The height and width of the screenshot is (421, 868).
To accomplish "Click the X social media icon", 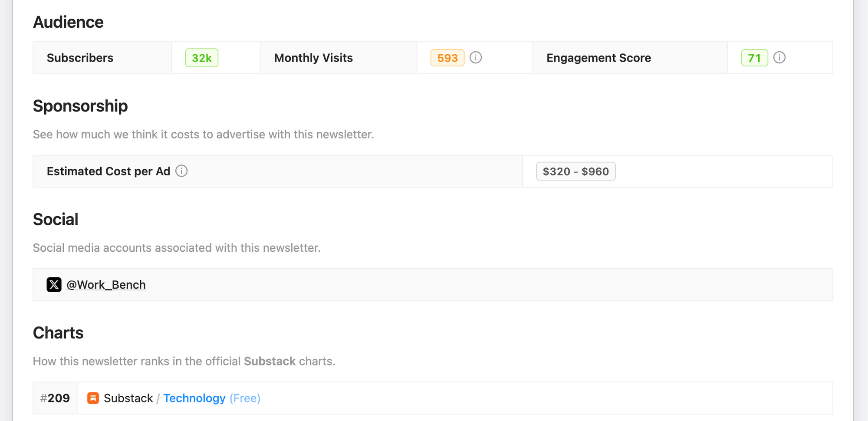I will point(54,285).
